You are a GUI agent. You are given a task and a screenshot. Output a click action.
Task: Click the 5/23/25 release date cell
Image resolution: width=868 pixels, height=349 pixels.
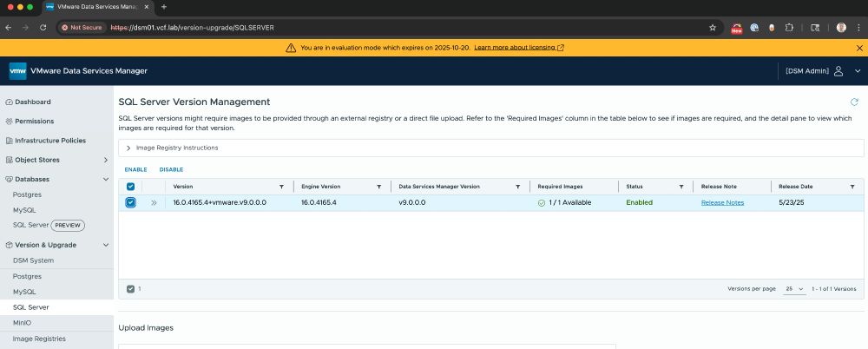(x=791, y=203)
